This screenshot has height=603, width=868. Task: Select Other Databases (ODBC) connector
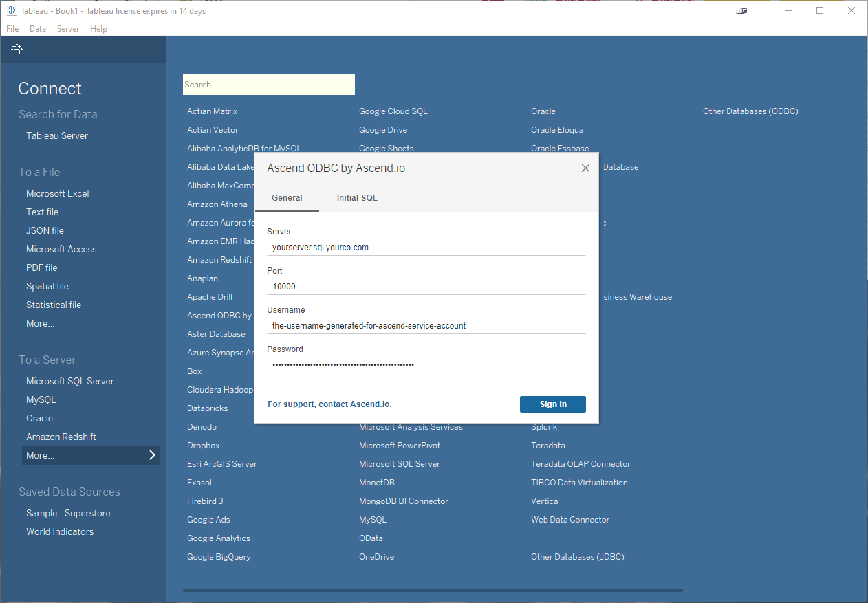pos(750,111)
